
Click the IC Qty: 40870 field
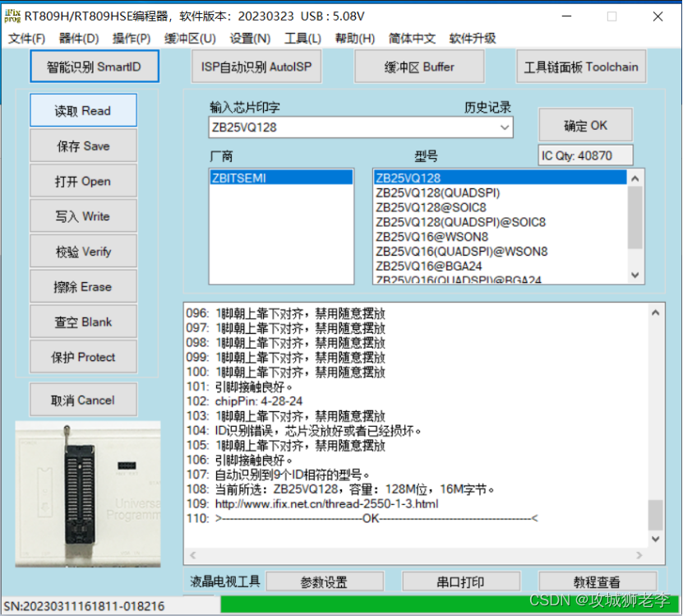585,155
